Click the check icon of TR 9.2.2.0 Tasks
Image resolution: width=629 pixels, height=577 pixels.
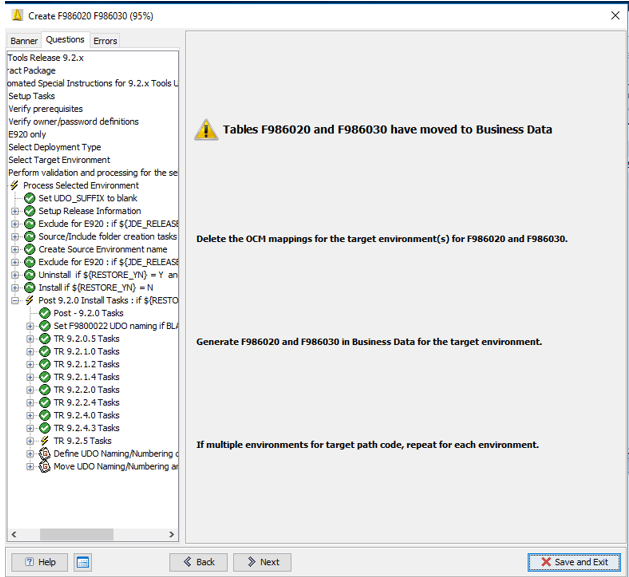tap(45, 390)
